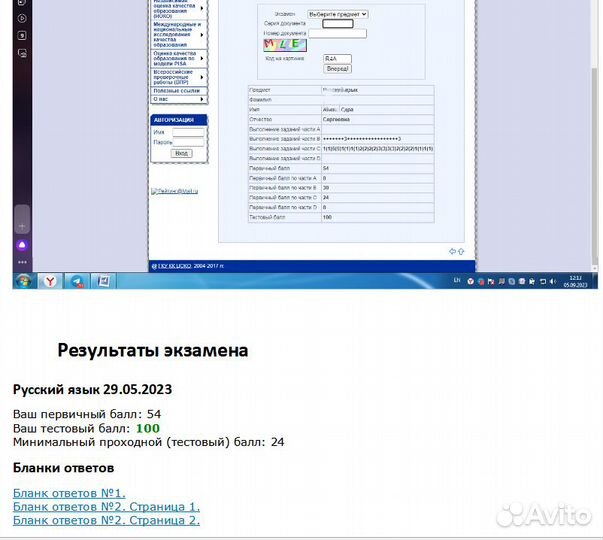This screenshot has width=603, height=540.
Task: Open Yandex Browser from the taskbar
Action: [50, 282]
